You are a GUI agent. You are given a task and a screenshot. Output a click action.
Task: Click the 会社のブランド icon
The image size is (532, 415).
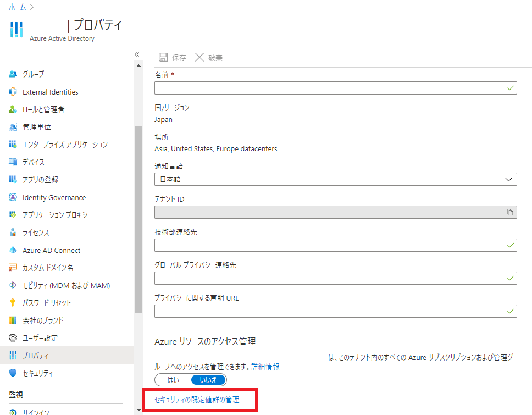click(13, 320)
